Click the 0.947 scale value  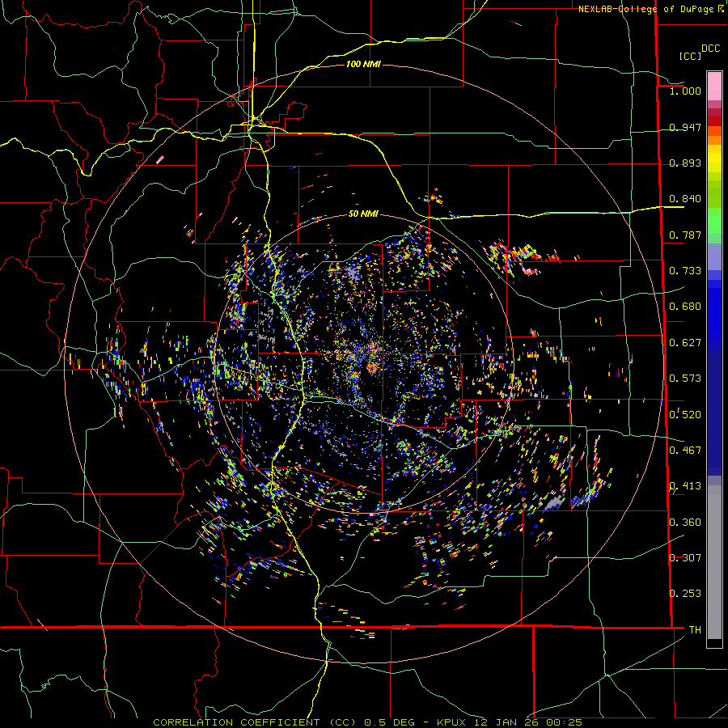tap(685, 127)
